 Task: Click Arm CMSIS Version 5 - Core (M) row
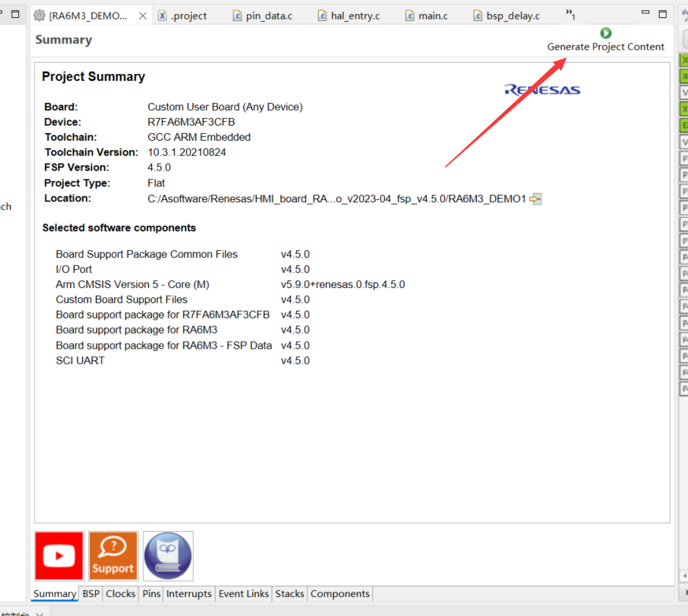pos(231,285)
